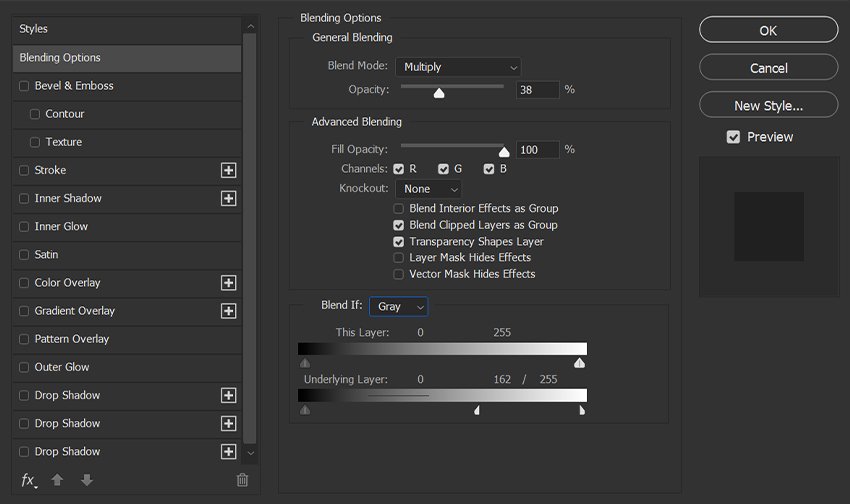Screen dimensions: 850x504
Task: Enable the Pattern Overlay checkbox
Action: point(24,339)
